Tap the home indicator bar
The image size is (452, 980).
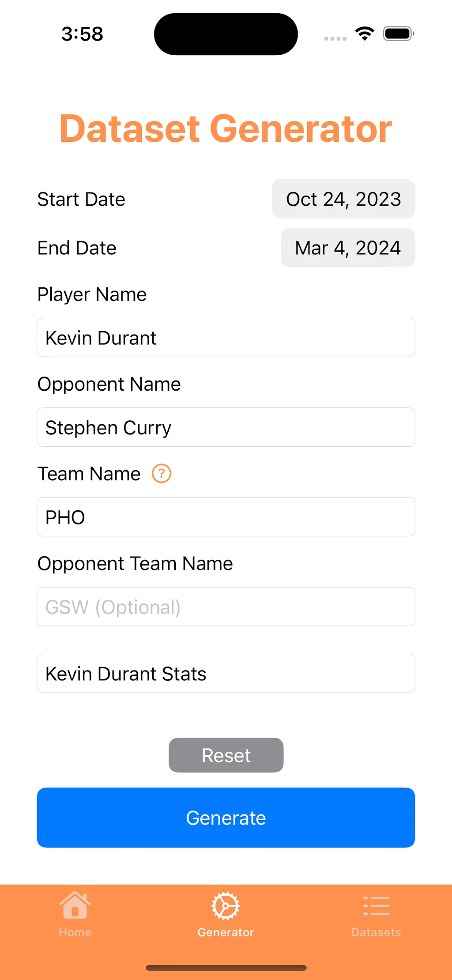[226, 968]
